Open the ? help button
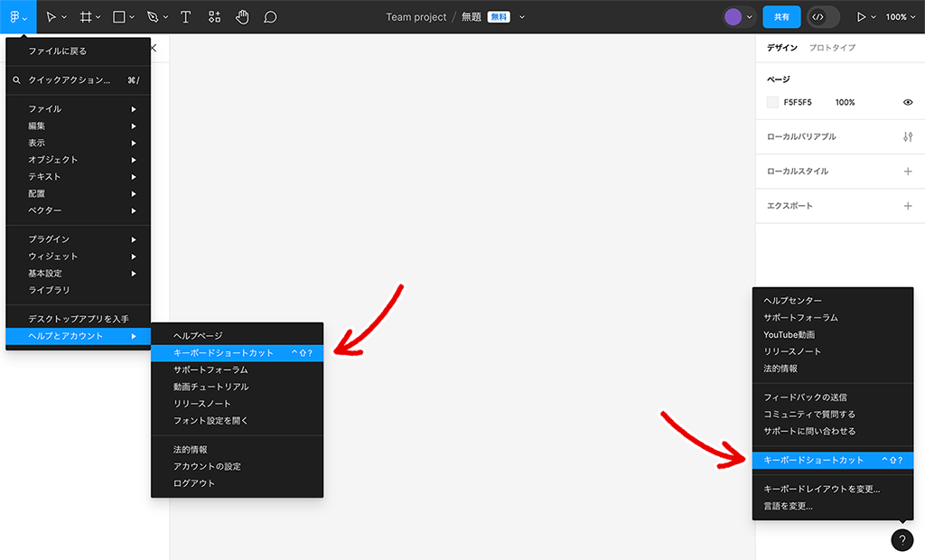The image size is (925, 560). click(902, 539)
